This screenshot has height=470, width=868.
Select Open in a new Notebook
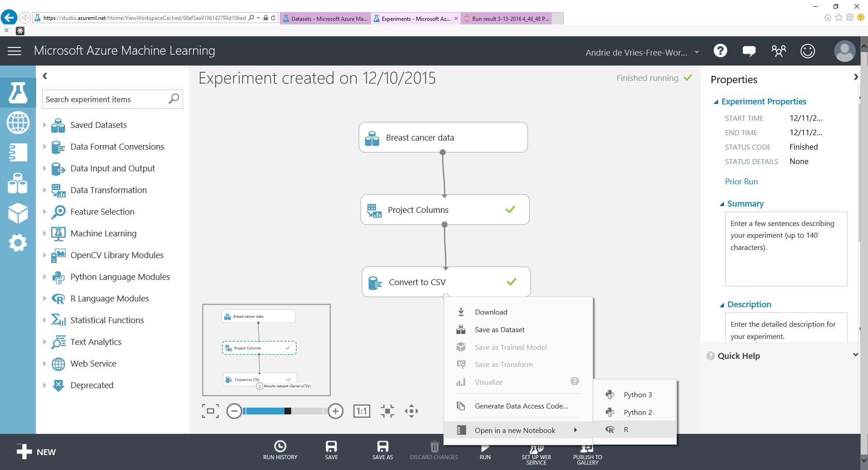518,430
